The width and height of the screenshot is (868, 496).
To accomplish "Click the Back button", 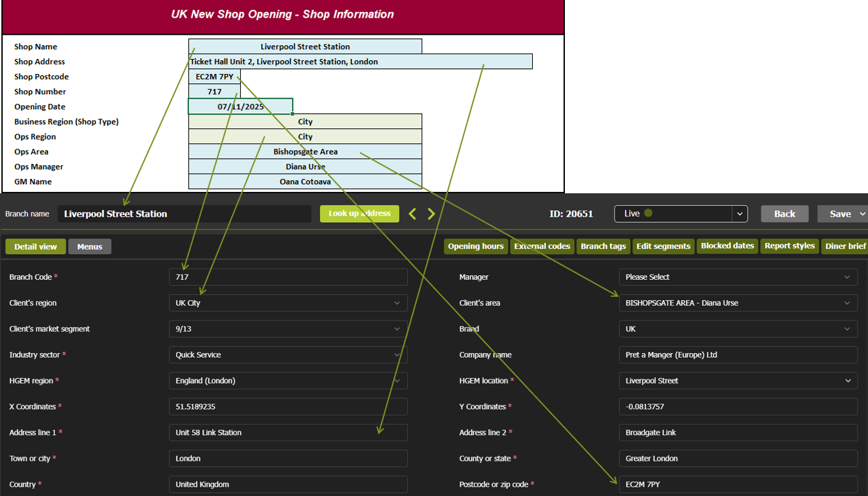I will click(784, 214).
